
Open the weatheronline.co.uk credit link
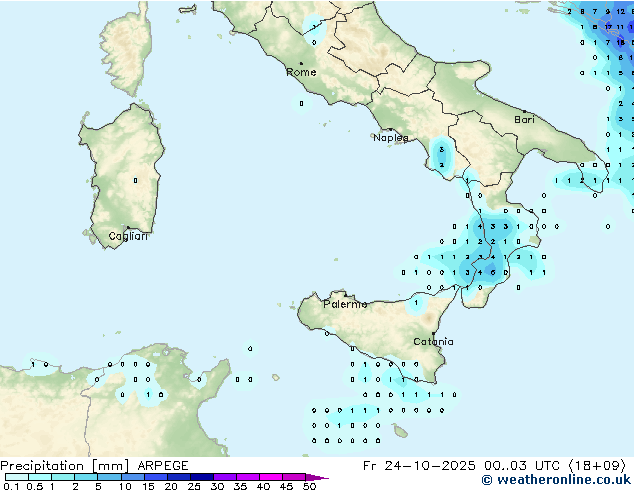[556, 480]
